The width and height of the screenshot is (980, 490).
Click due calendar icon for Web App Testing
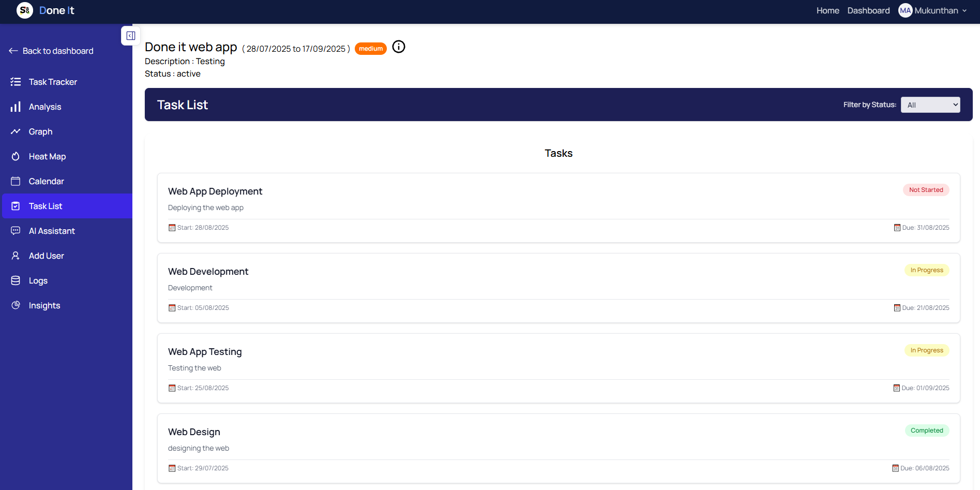(x=897, y=388)
